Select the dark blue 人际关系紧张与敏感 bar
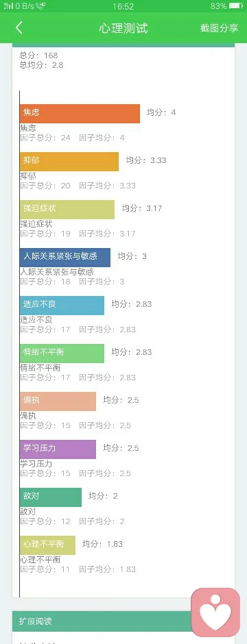 (65, 258)
